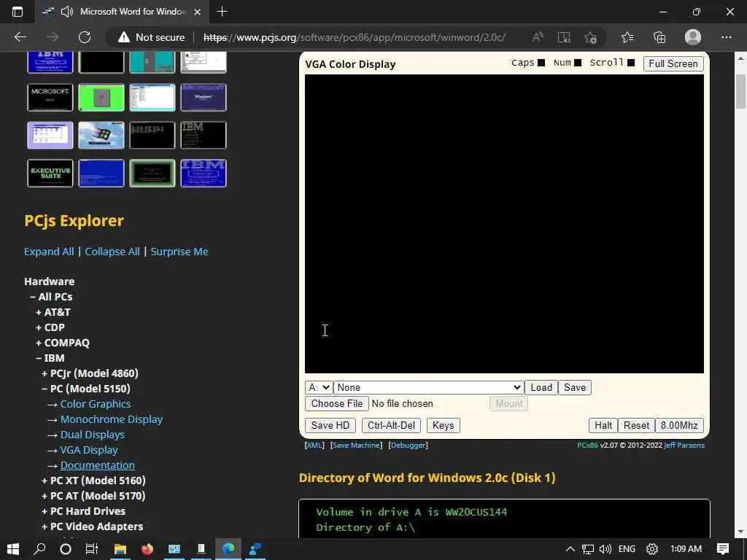The image size is (747, 560).
Task: Open a new tab with plus icon
Action: 222,12
